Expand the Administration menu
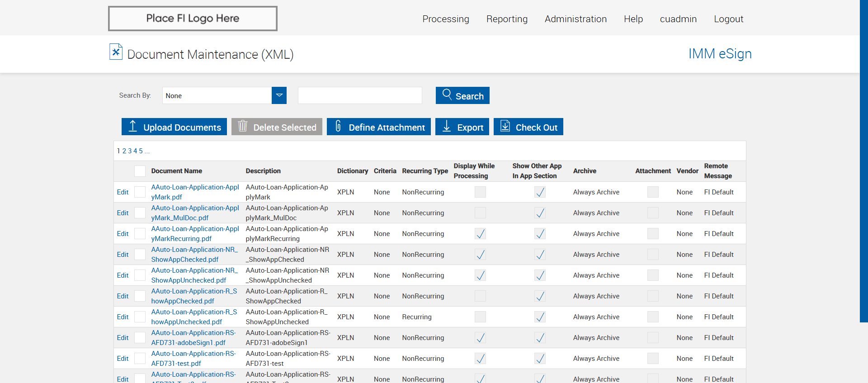868x383 pixels. tap(576, 19)
